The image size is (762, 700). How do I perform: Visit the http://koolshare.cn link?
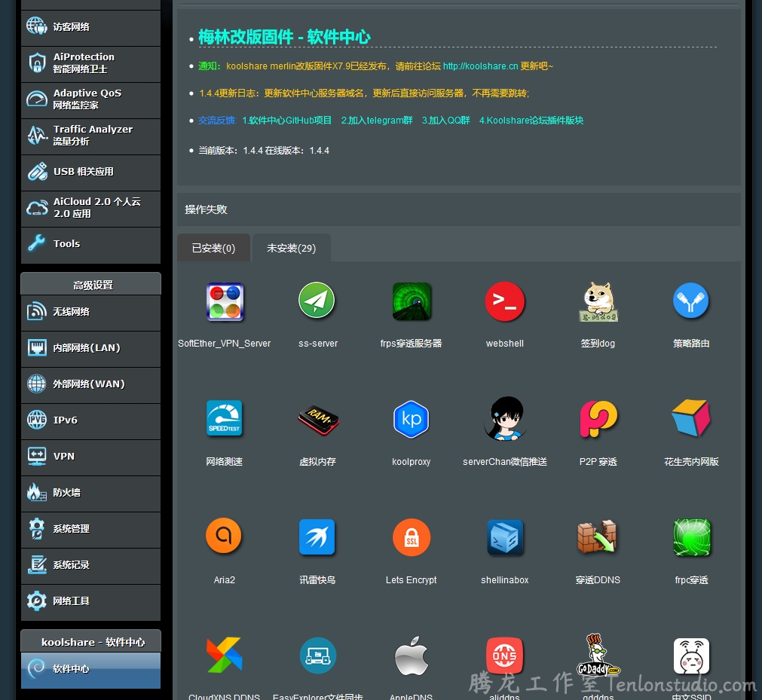480,66
